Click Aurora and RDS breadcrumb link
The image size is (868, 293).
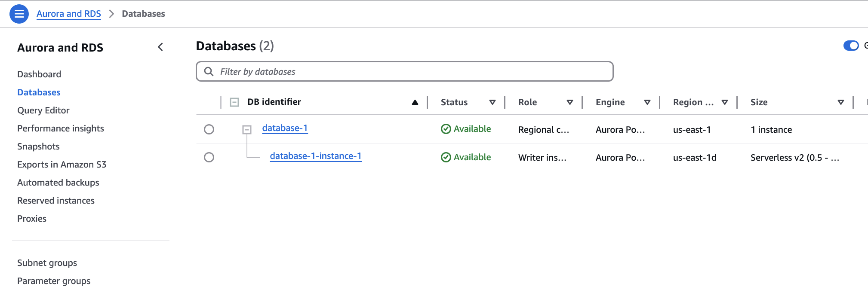point(69,14)
